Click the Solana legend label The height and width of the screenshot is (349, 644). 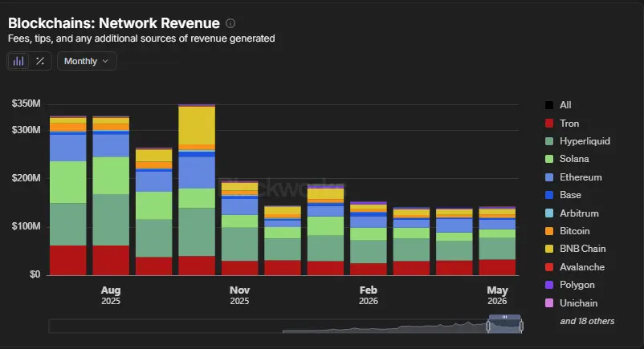[574, 159]
